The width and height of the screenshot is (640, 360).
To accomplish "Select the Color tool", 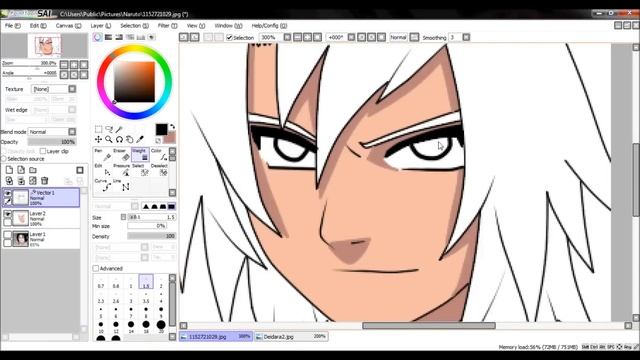I will 159,155.
